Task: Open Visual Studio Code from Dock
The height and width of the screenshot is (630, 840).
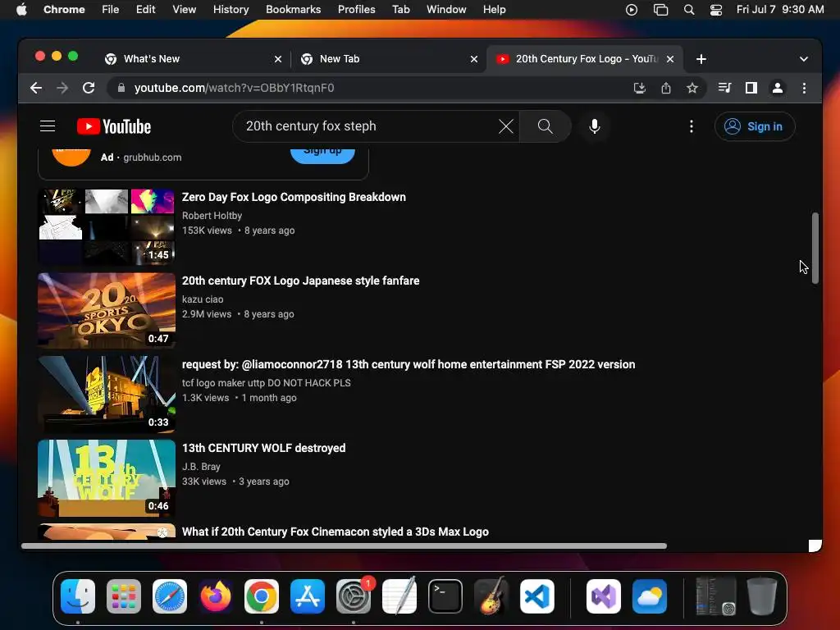Action: click(x=536, y=596)
